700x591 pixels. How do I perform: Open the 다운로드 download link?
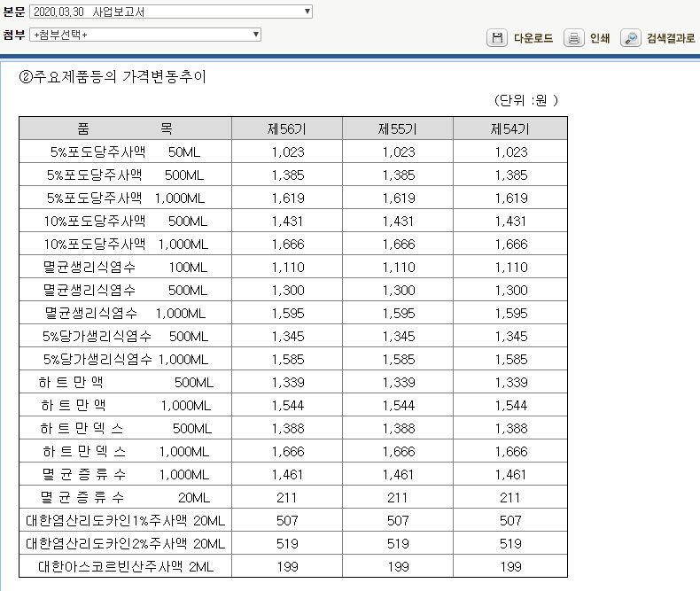pos(533,38)
